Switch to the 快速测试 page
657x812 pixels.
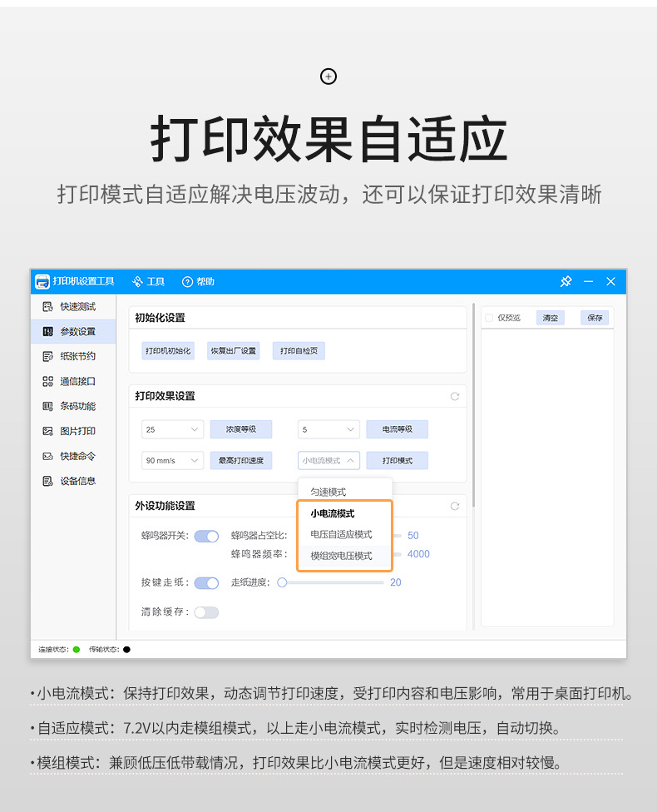[x=73, y=306]
